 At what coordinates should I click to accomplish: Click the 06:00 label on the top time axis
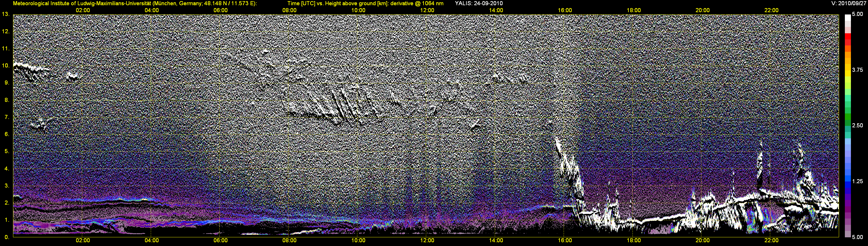pos(221,10)
